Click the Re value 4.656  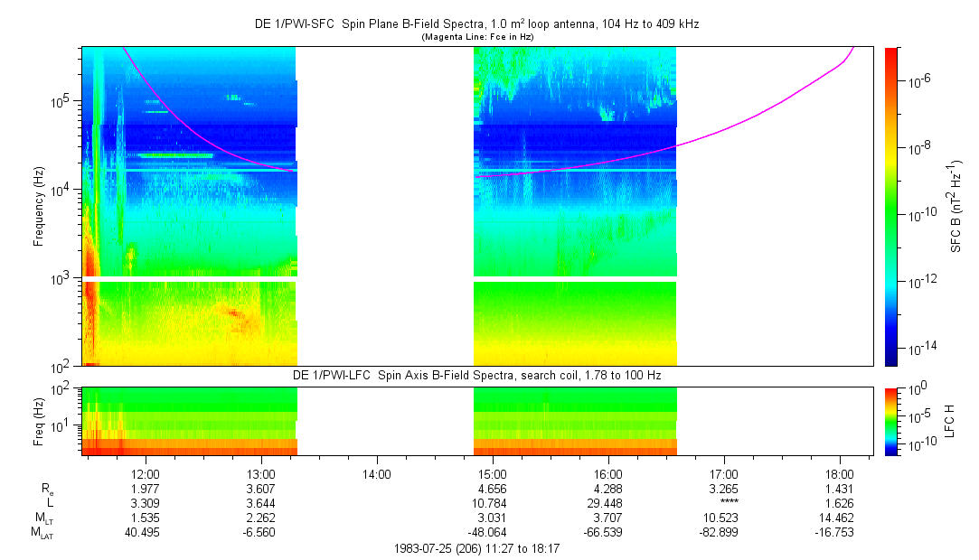pyautogui.click(x=493, y=489)
